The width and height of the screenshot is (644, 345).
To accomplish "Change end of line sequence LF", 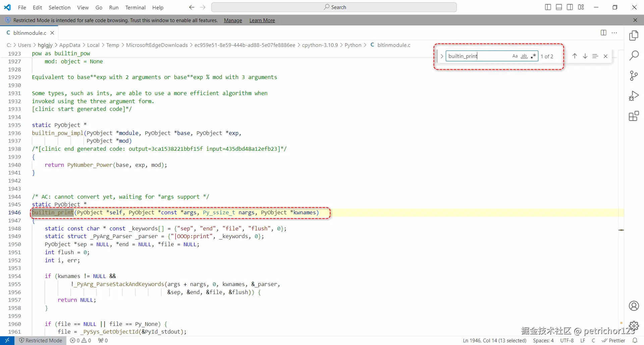I will pos(583,340).
